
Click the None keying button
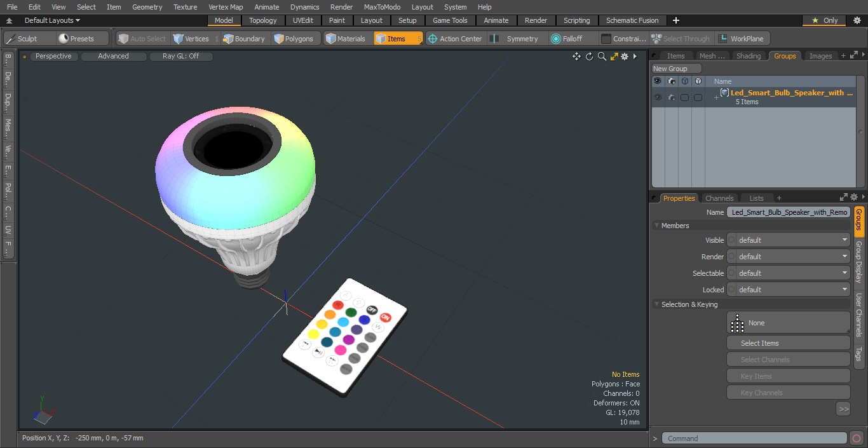(x=789, y=322)
